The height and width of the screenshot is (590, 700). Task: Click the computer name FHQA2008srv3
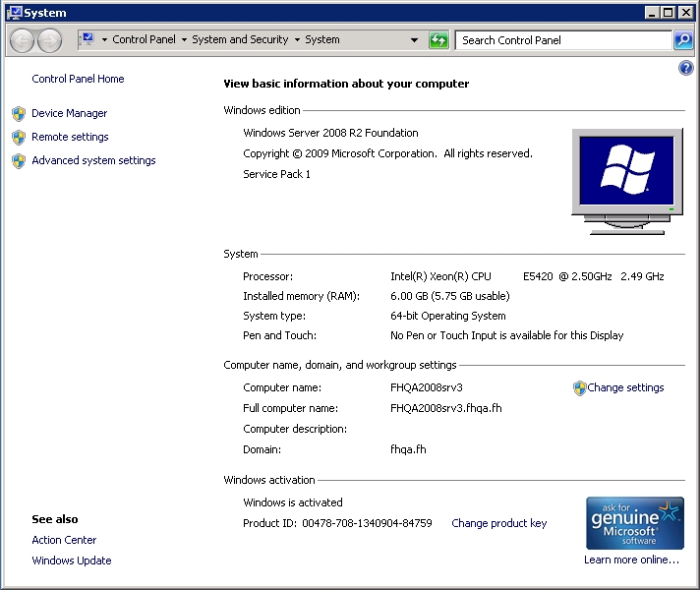[x=427, y=387]
